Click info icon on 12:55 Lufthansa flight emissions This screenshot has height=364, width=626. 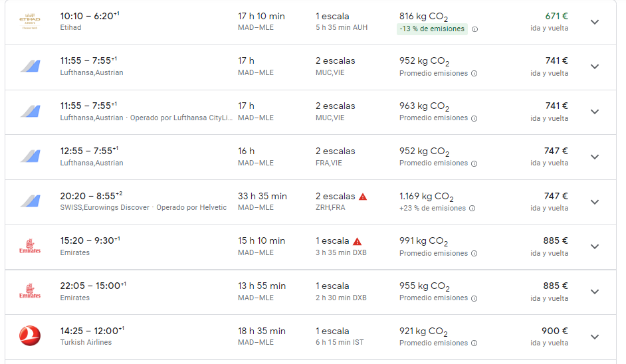474,163
